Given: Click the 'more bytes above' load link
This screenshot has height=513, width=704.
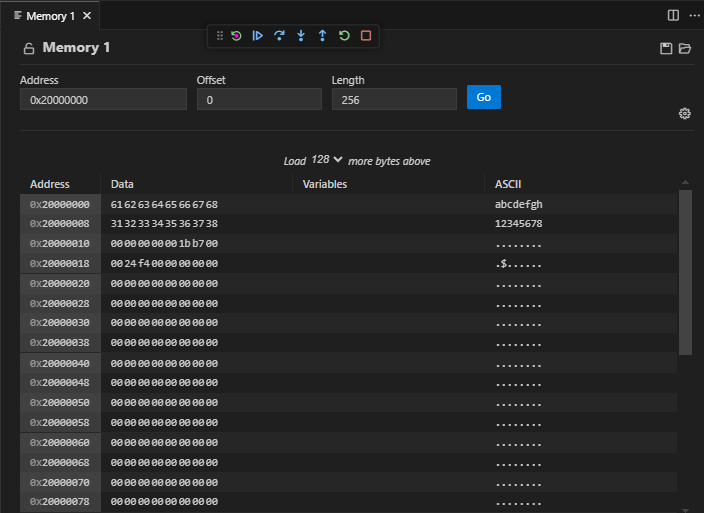Looking at the screenshot, I should (389, 161).
